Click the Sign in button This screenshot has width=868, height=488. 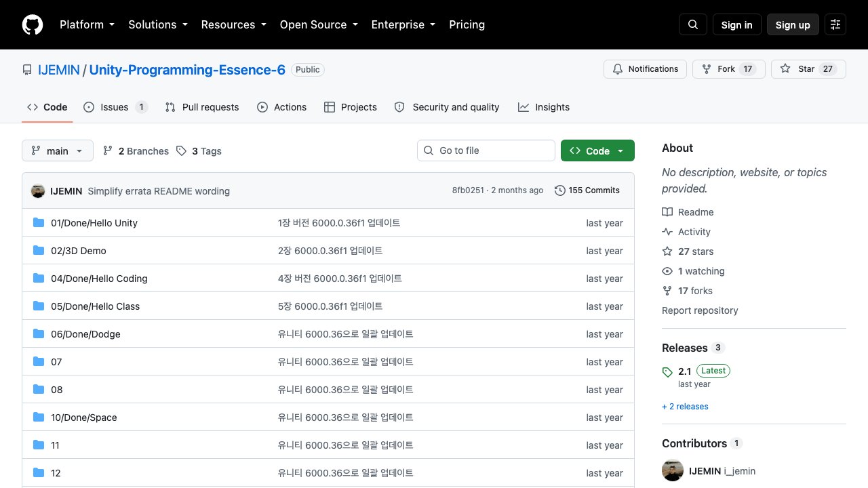pos(737,24)
